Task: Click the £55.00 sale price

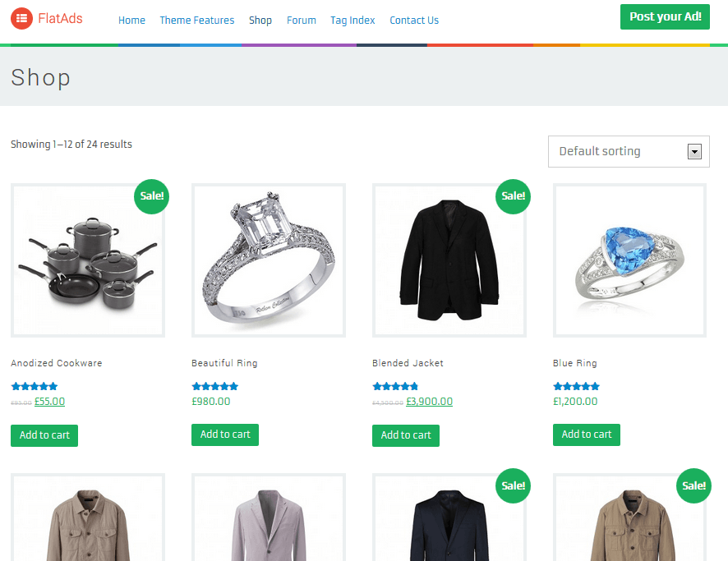Action: pyautogui.click(x=49, y=402)
